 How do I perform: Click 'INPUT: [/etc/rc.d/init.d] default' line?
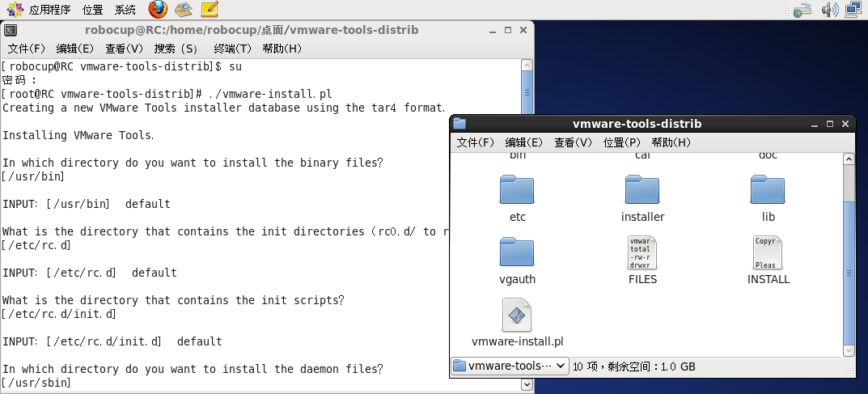tap(112, 341)
